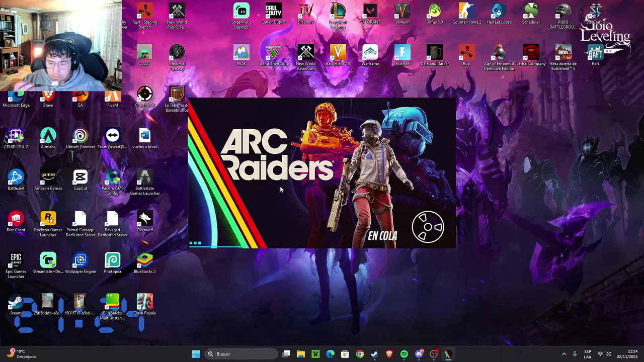The height and width of the screenshot is (362, 644).
Task: Launch Clash Royale desktop icon
Action: [145, 305]
